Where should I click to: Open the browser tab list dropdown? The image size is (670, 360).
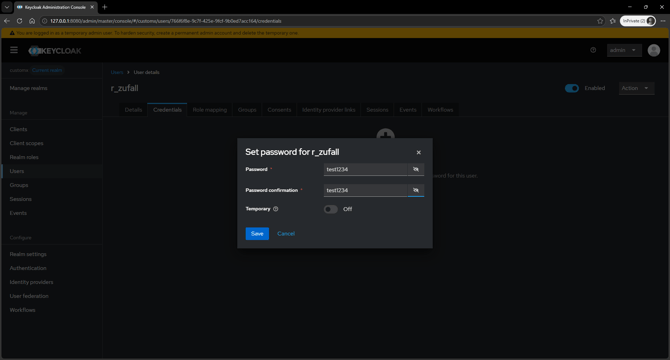tap(6, 7)
